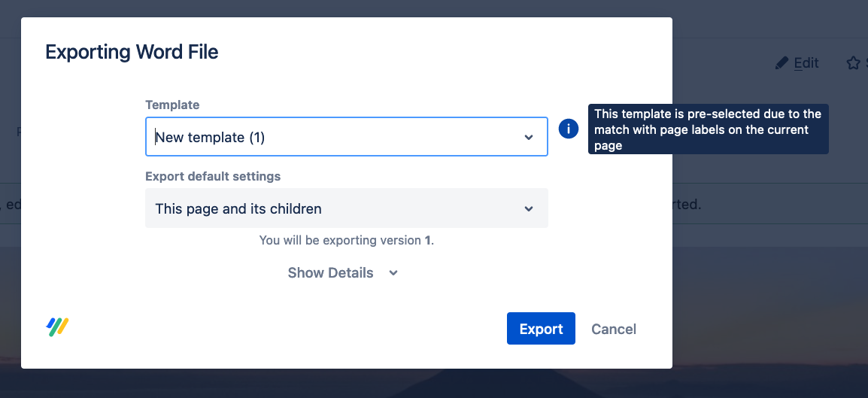Viewport: 868px width, 398px height.
Task: Click the star icon right of Edit
Action: click(x=853, y=63)
